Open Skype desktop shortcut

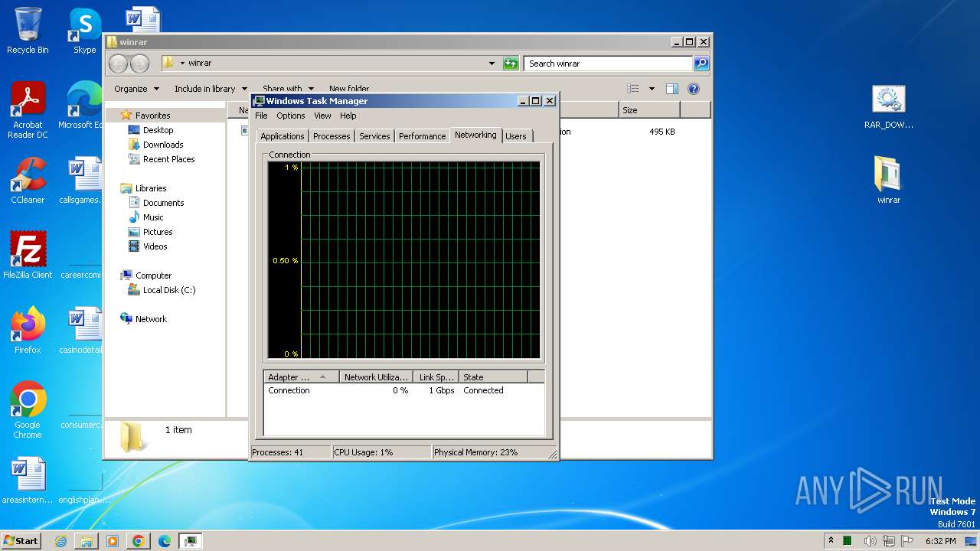click(x=84, y=31)
